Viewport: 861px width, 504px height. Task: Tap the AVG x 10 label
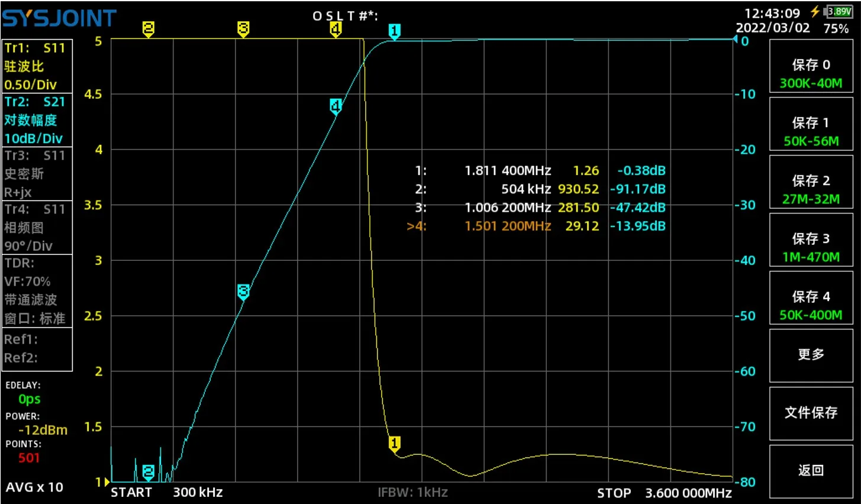pos(34,487)
